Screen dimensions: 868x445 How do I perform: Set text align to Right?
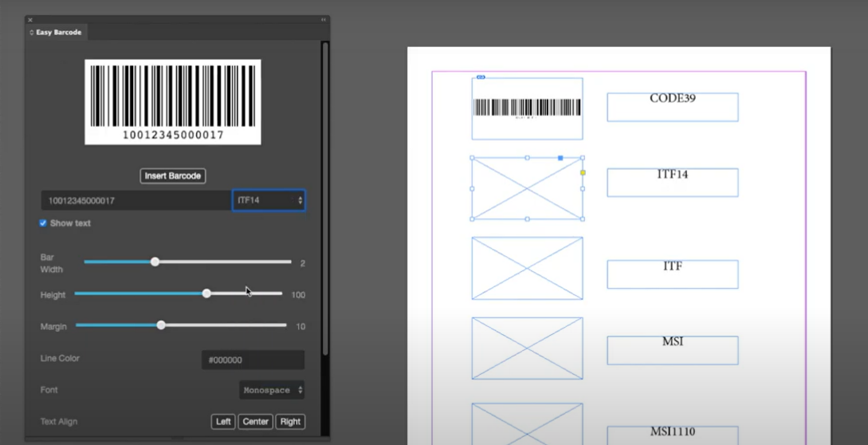coord(290,422)
